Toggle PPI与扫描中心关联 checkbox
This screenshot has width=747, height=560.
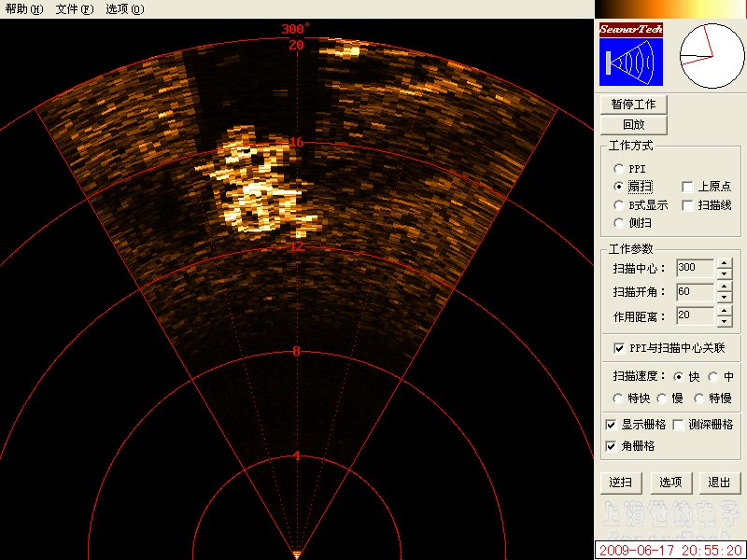click(x=619, y=348)
